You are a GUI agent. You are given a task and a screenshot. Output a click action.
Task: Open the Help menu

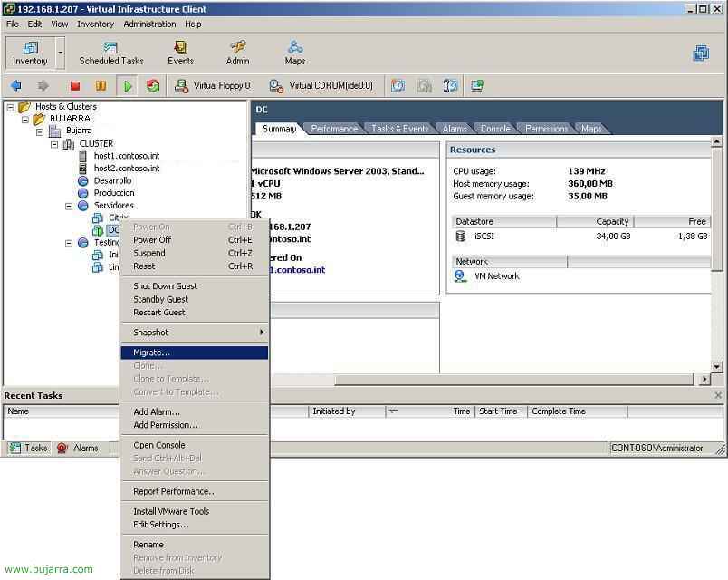(x=193, y=24)
